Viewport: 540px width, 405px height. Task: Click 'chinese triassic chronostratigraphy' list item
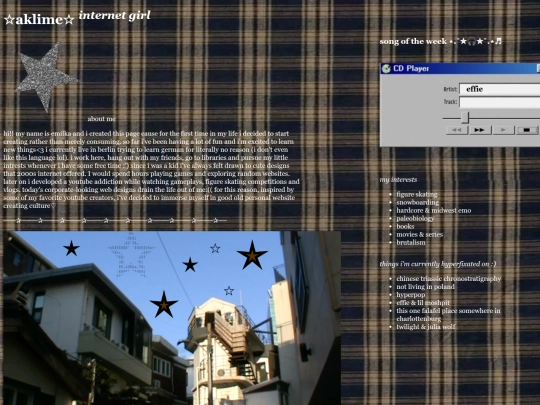click(448, 279)
